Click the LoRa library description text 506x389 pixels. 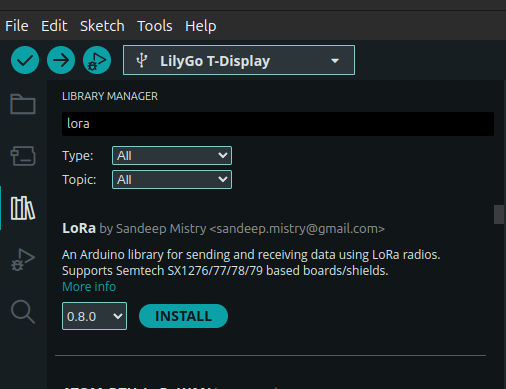click(x=251, y=263)
